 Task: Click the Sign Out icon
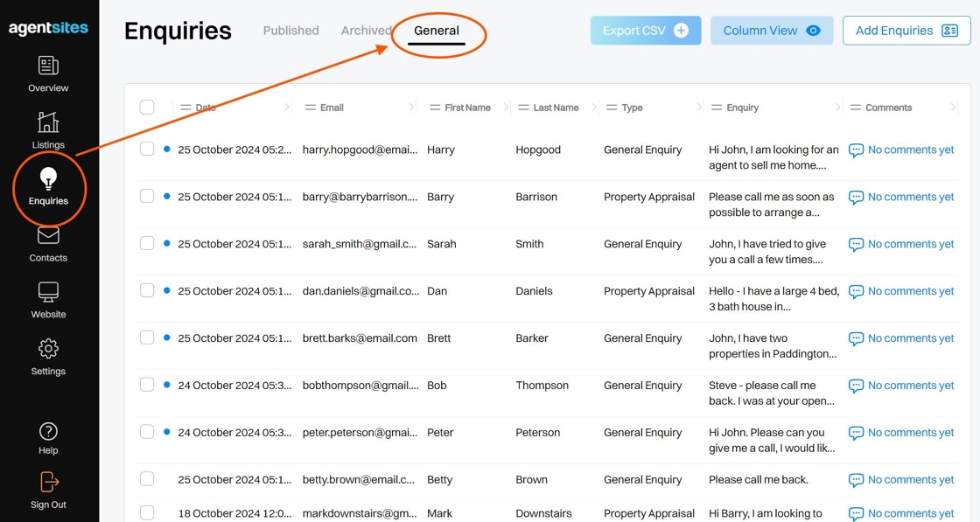pyautogui.click(x=49, y=482)
